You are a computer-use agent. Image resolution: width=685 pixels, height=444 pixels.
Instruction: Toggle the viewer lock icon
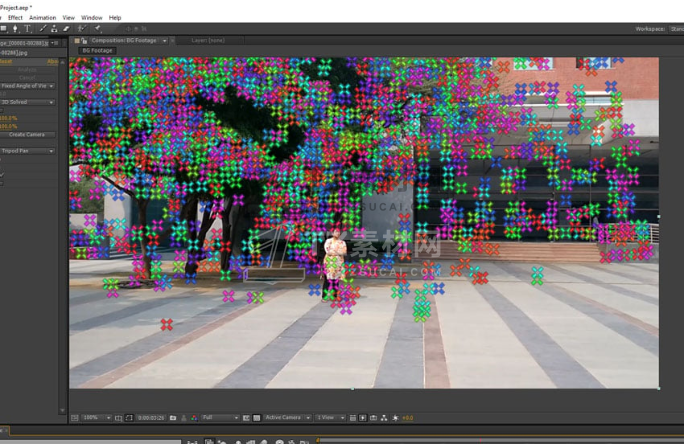pos(84,41)
